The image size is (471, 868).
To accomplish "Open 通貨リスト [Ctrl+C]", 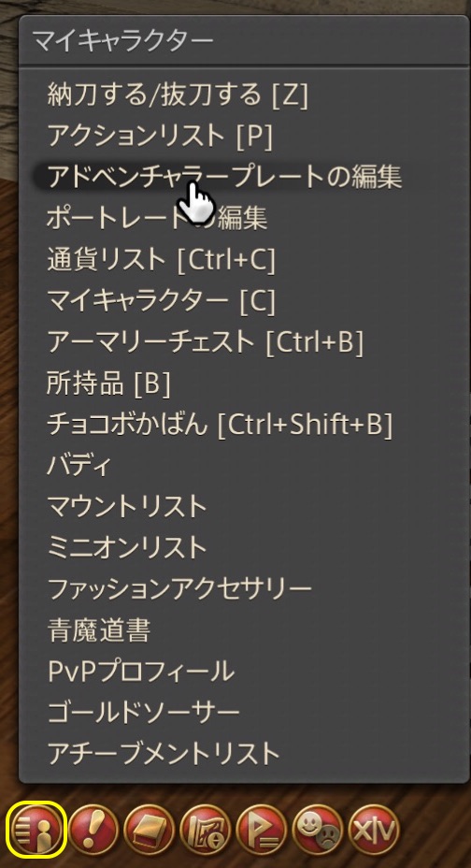I will (162, 259).
